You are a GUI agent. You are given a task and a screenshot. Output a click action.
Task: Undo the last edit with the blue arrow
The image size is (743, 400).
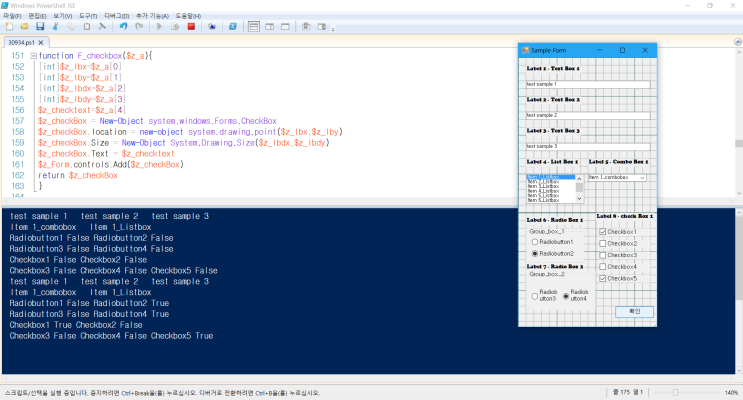pyautogui.click(x=123, y=27)
